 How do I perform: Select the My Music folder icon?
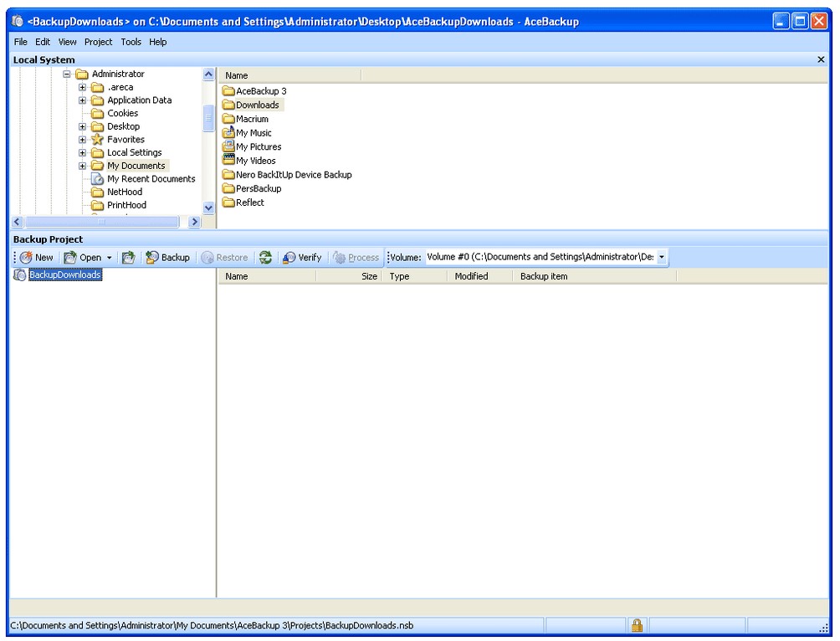tap(228, 132)
